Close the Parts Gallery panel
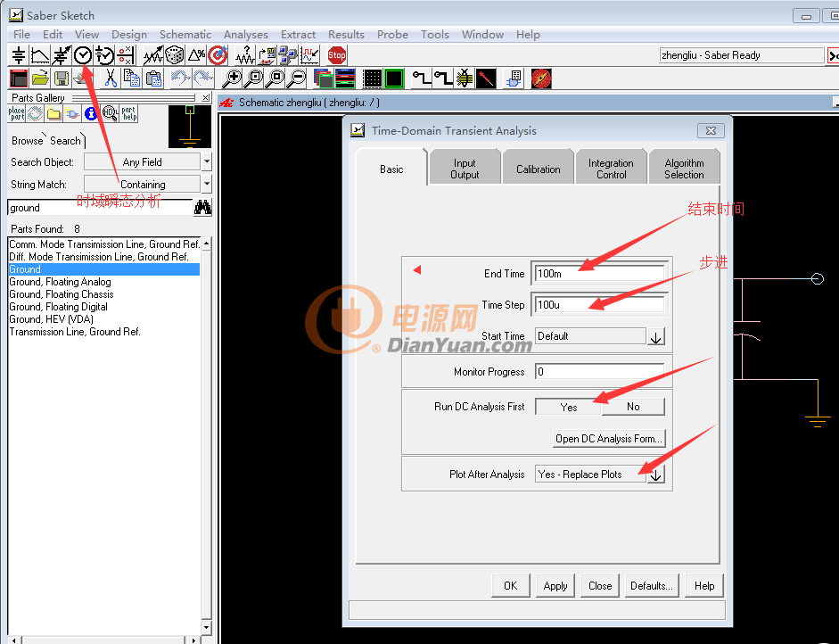The height and width of the screenshot is (644, 839). [x=206, y=98]
